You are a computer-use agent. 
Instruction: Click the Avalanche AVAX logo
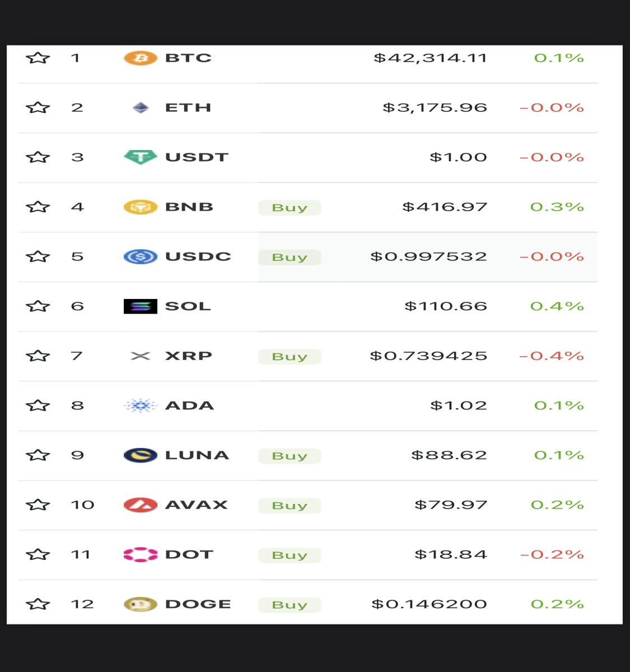pos(140,505)
